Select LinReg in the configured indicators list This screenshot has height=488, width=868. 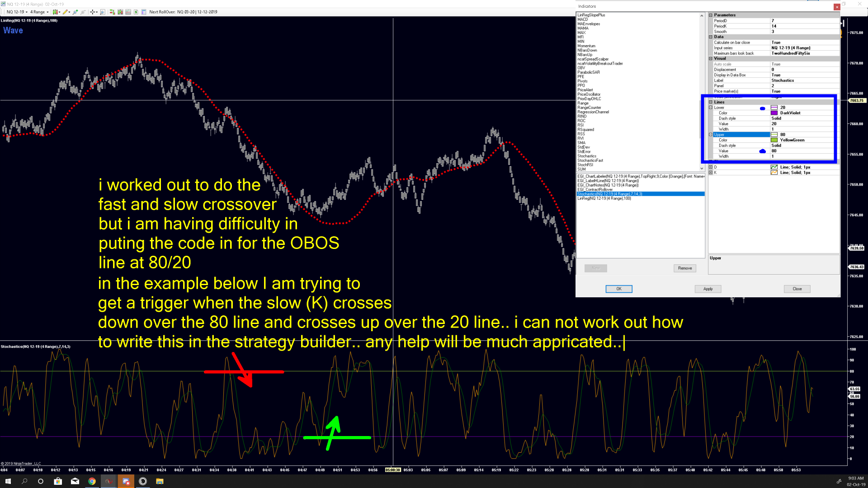click(604, 198)
